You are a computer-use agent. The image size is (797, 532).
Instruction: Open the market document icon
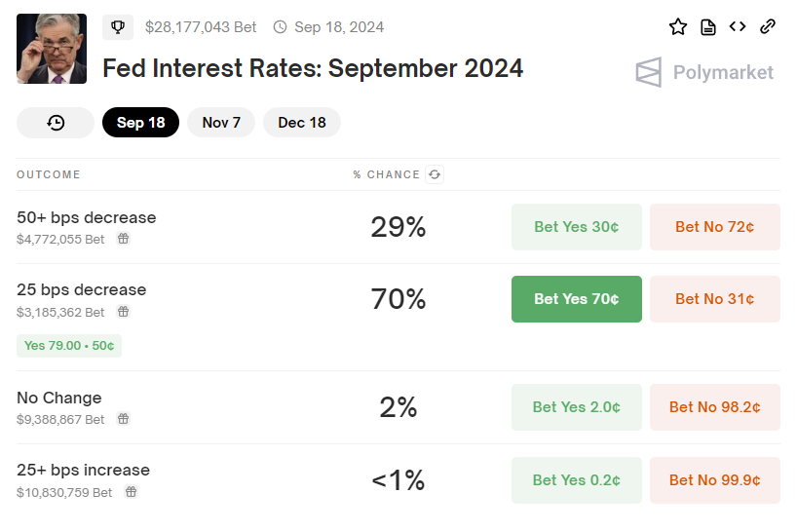(x=708, y=27)
